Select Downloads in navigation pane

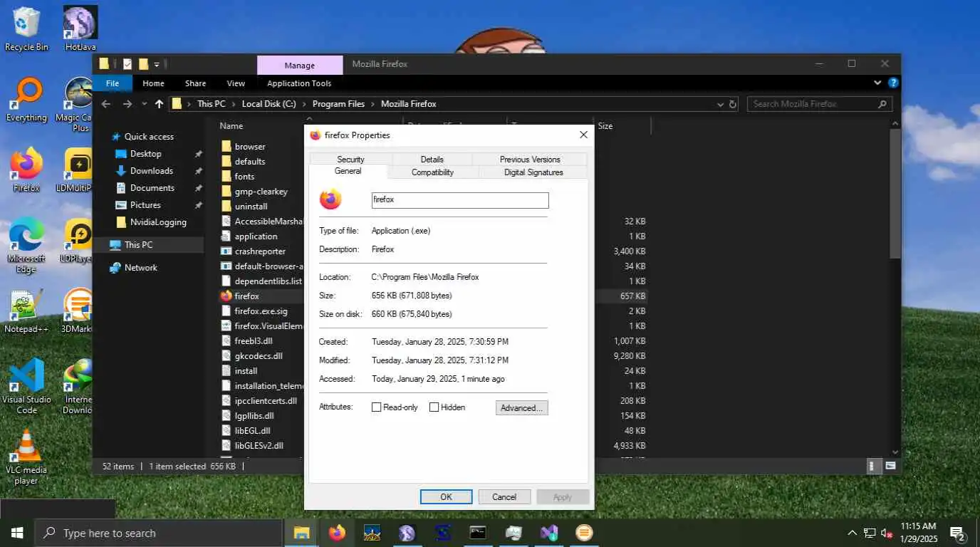(152, 171)
